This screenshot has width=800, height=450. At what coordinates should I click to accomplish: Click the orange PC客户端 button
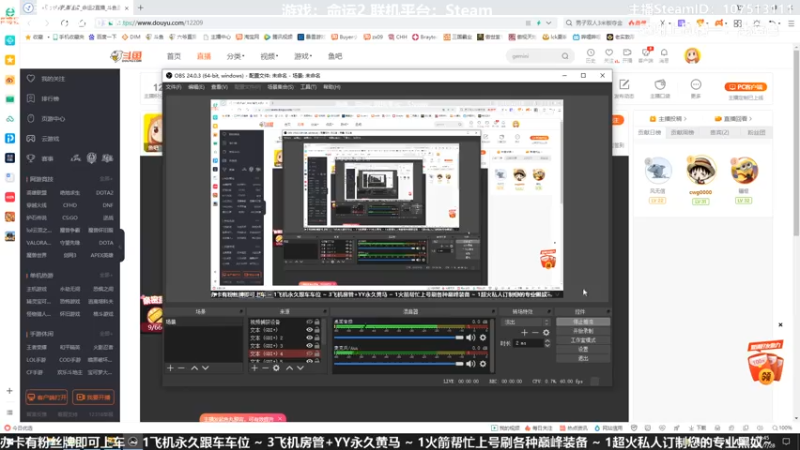[746, 87]
